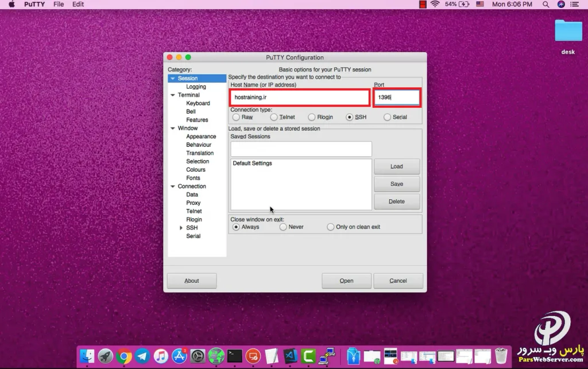Open App Store from the Dock
Screen dimensions: 588x369
pos(179,356)
